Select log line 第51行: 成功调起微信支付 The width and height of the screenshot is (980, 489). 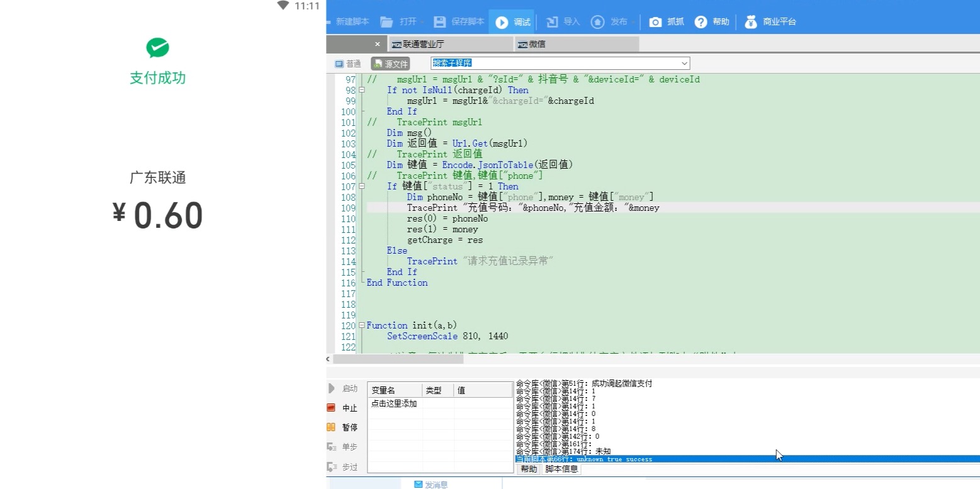click(x=584, y=383)
